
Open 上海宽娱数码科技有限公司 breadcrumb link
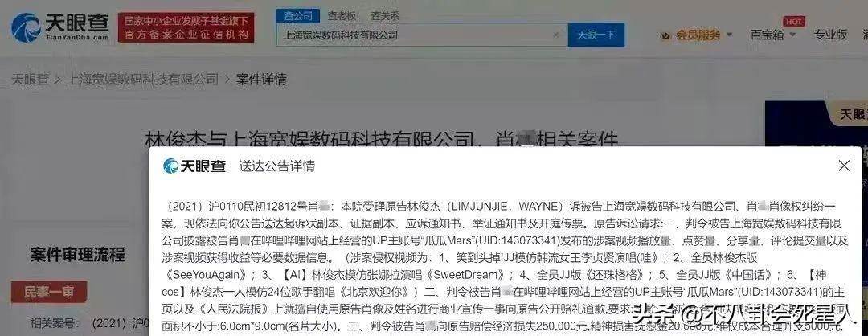coord(143,79)
